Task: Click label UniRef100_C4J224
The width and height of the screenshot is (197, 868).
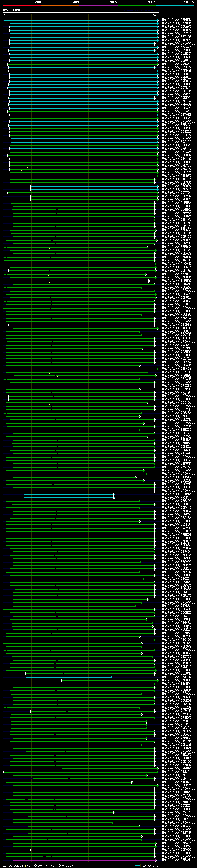Action: point(177,772)
